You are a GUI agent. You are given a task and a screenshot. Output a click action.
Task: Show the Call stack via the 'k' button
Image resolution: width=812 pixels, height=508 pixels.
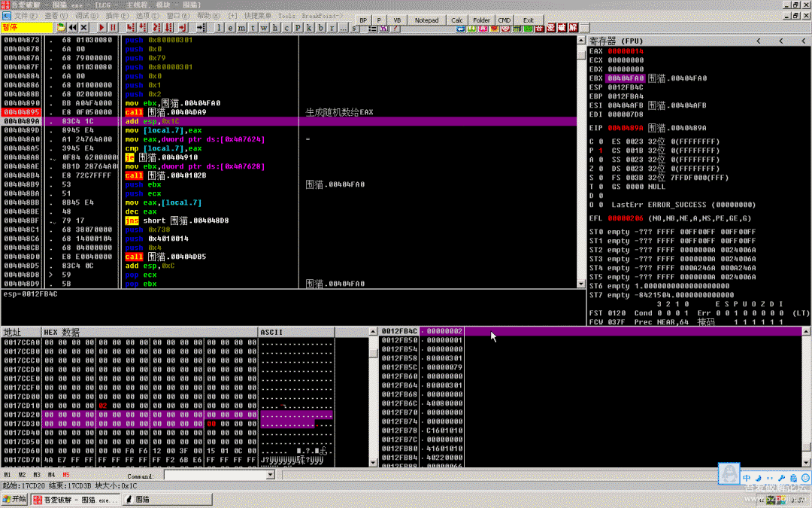pyautogui.click(x=309, y=28)
